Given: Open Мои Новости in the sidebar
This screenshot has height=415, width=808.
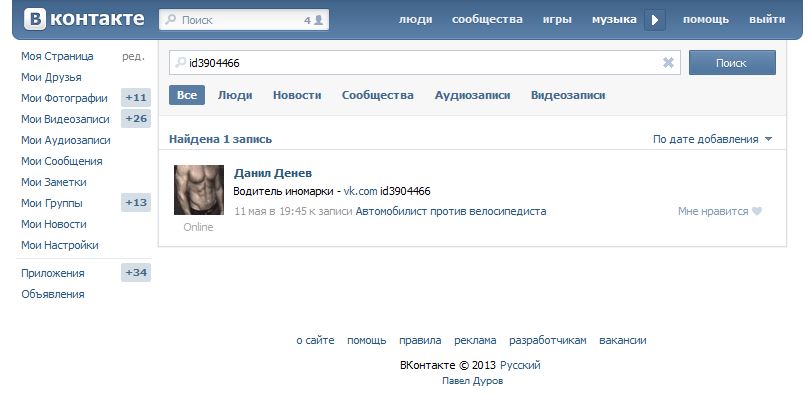Looking at the screenshot, I should (x=54, y=224).
